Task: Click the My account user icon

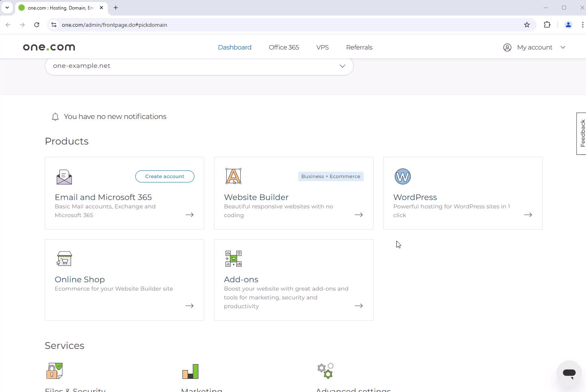Action: (x=507, y=48)
